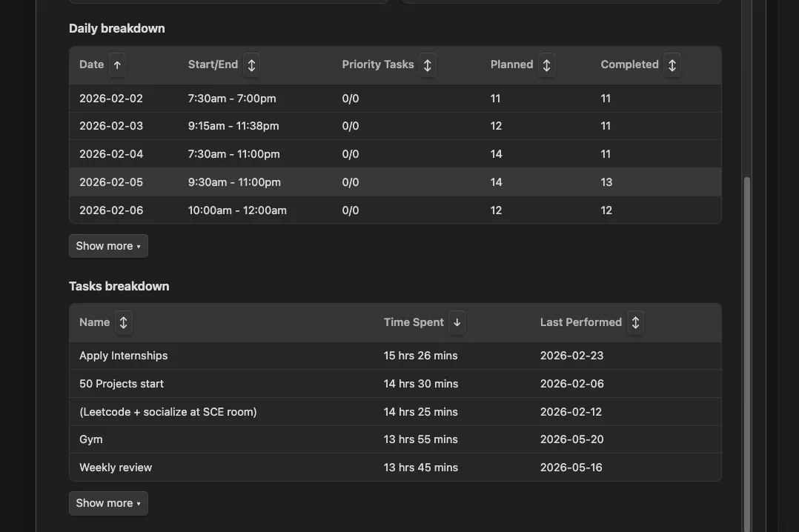The height and width of the screenshot is (532, 799).
Task: Sort by Start/End column arrows icon
Action: click(251, 64)
